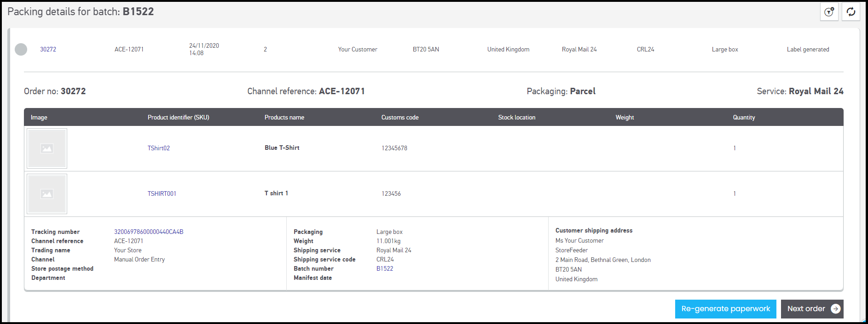This screenshot has width=868, height=324.
Task: Open the TSHIRT001 SKU link
Action: point(162,193)
